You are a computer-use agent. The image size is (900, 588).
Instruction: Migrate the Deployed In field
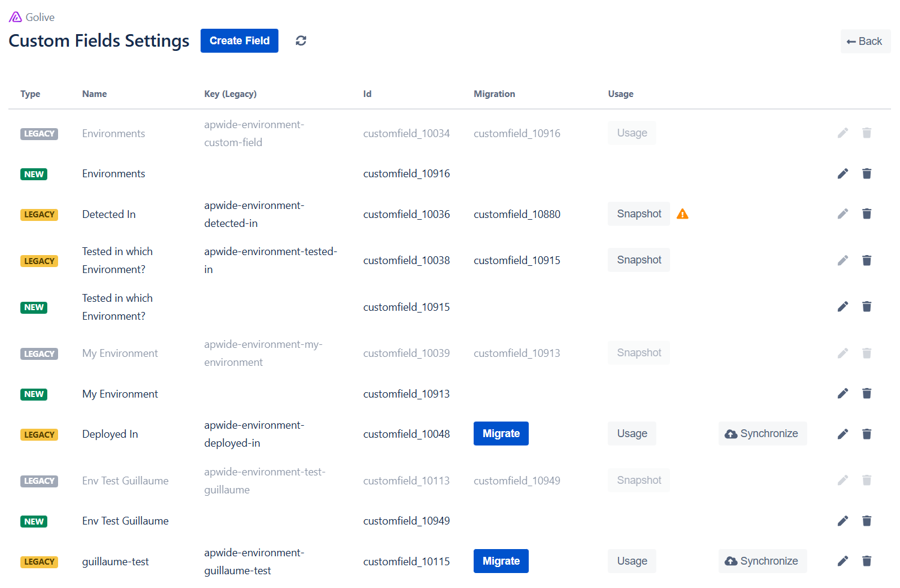pyautogui.click(x=501, y=434)
